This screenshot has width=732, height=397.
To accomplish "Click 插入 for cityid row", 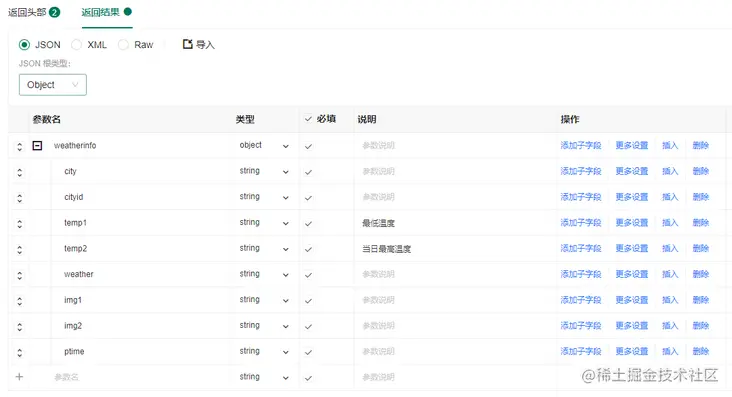I will (x=670, y=197).
